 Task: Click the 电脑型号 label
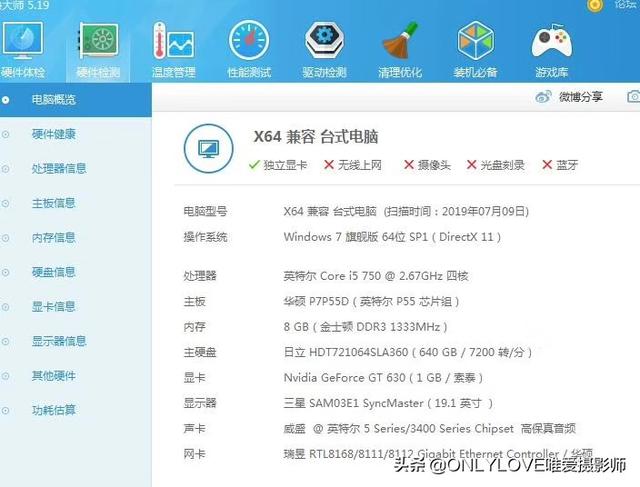pyautogui.click(x=205, y=211)
